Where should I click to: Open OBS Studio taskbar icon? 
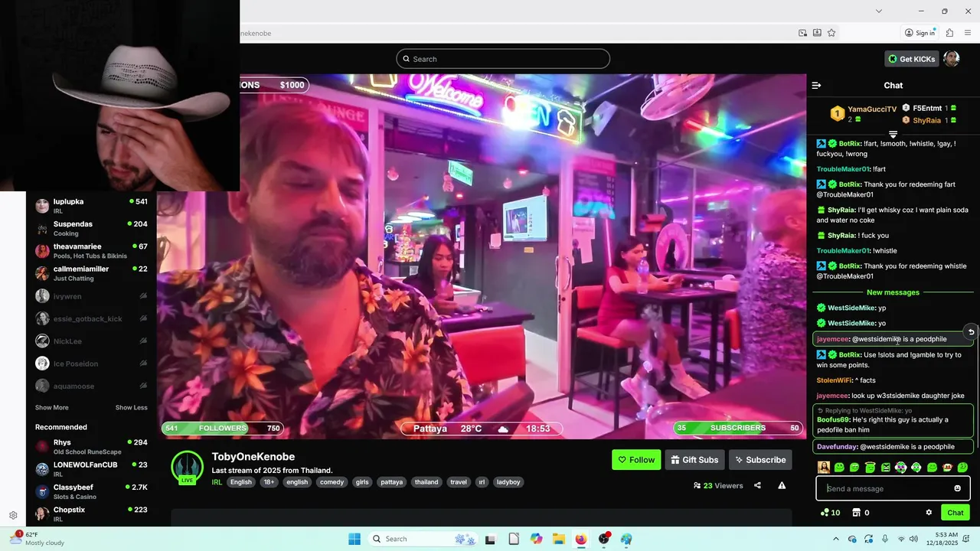point(604,539)
